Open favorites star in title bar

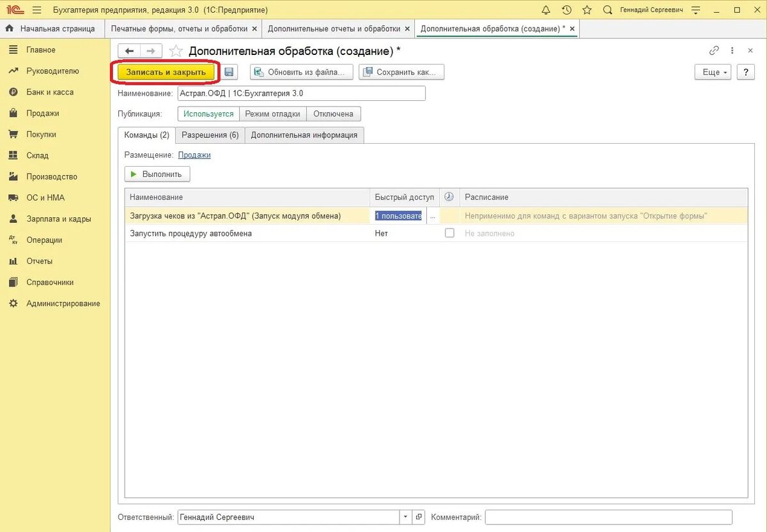[587, 10]
